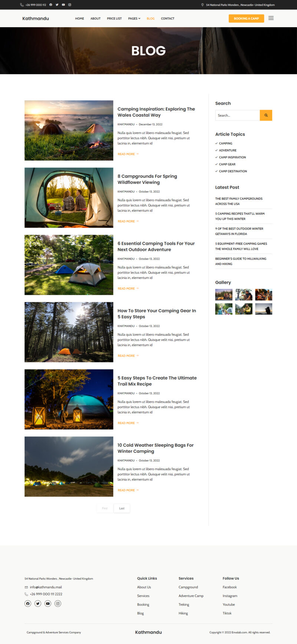297x644 pixels.
Task: Click the orange search magnifier button
Action: pyautogui.click(x=266, y=115)
